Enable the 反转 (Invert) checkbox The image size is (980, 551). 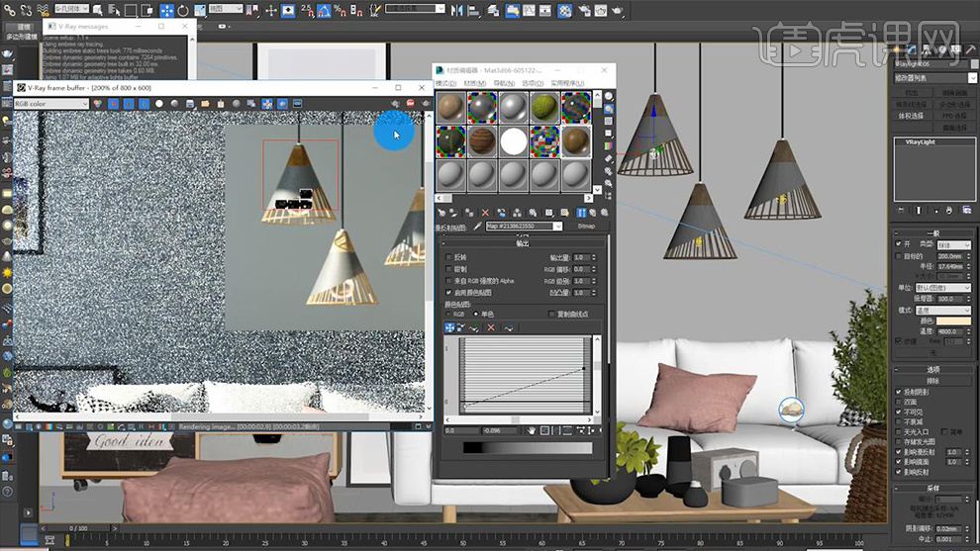pyautogui.click(x=448, y=257)
